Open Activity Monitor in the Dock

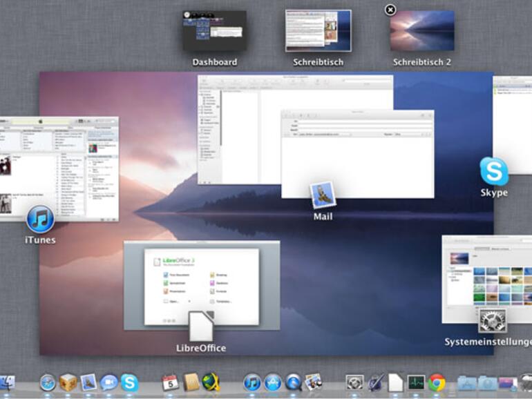tap(416, 383)
